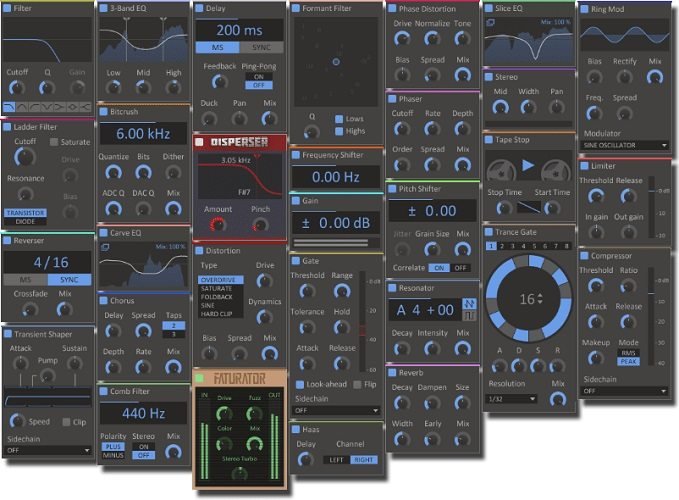Choose DIODE mode in Ladder Filter

24,221
